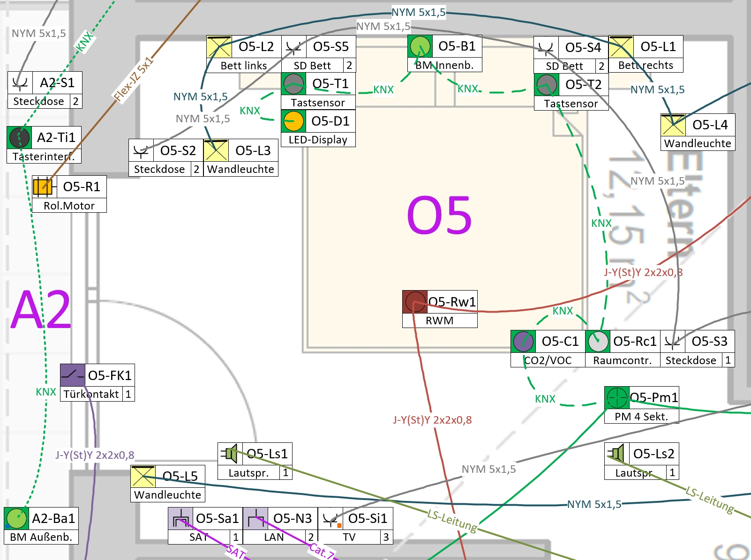Select the O5-FK1 door contact icon
This screenshot has height=560, width=751.
tap(73, 375)
